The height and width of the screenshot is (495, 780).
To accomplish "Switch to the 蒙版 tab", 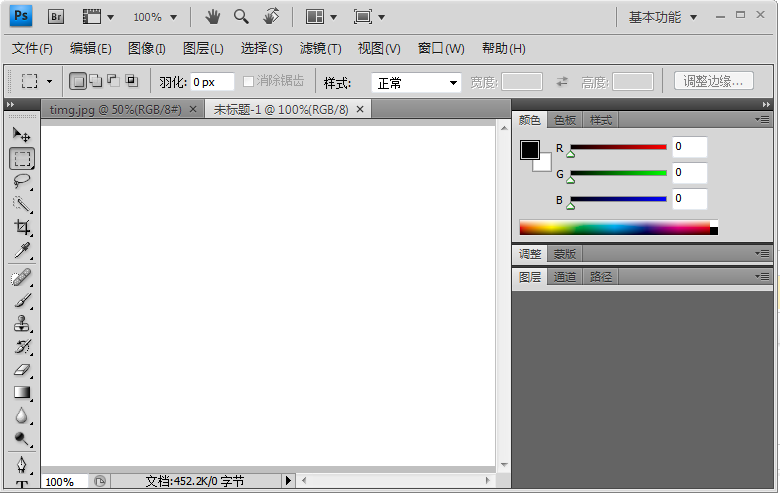I will [565, 254].
